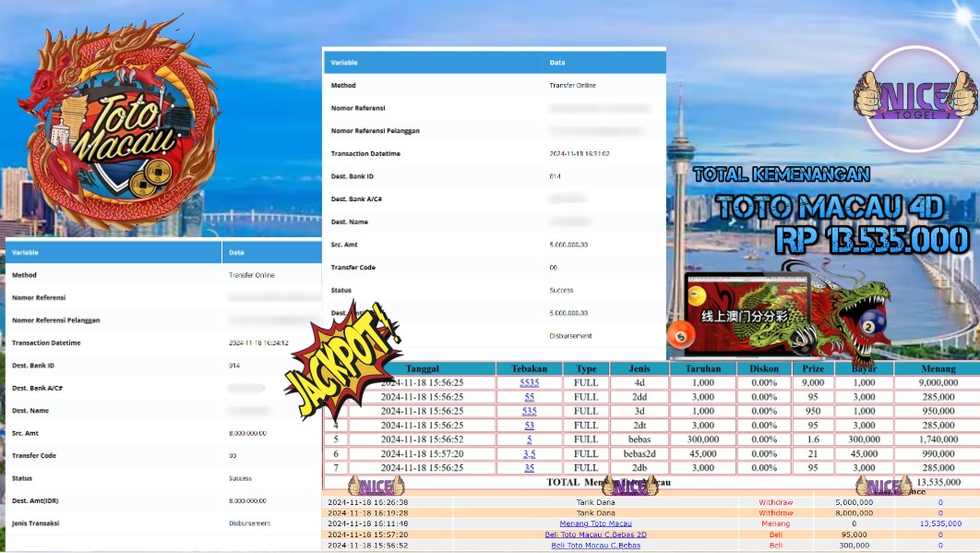Open the 5535 guess link in 4d row
980x553 pixels.
[x=529, y=382]
